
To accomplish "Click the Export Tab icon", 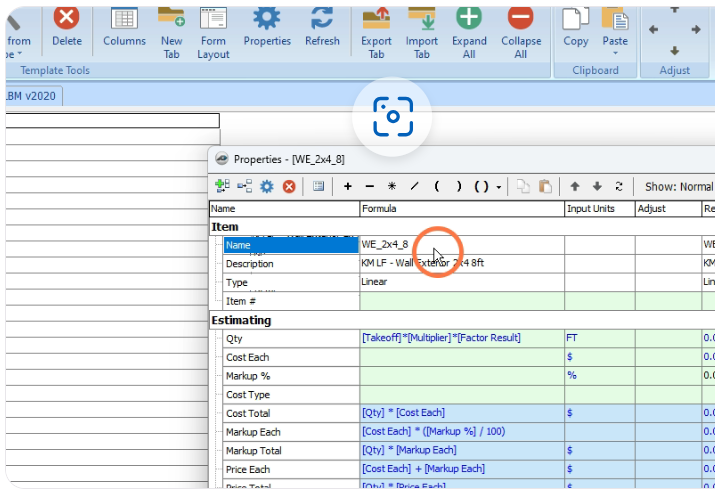I will (x=376, y=27).
